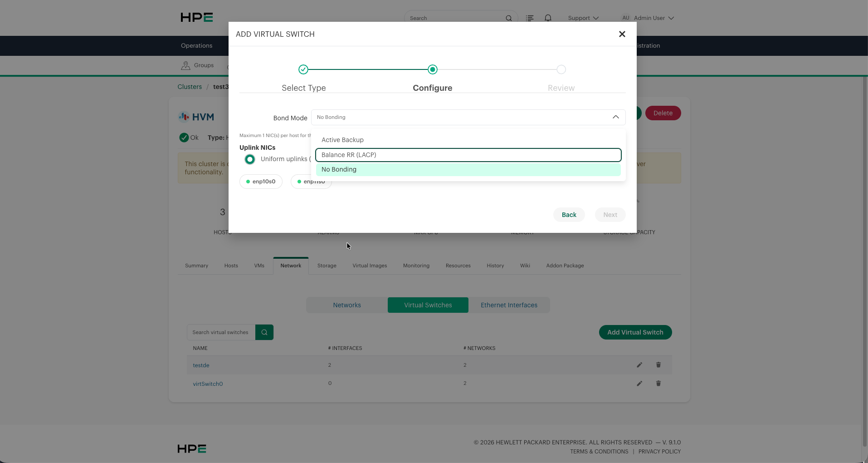Show the Ethernet Interfaces sub-tab

click(x=509, y=305)
